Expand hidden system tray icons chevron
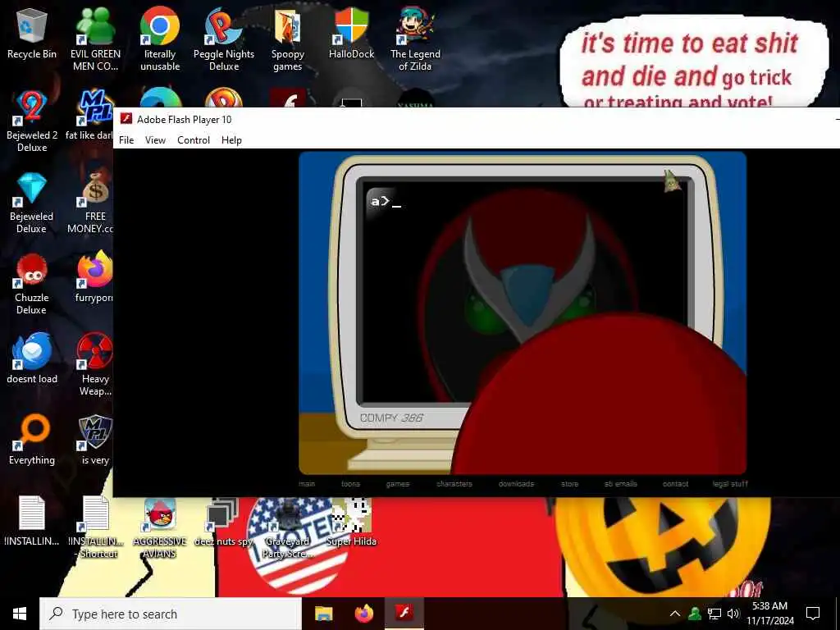This screenshot has width=840, height=630. click(675, 614)
